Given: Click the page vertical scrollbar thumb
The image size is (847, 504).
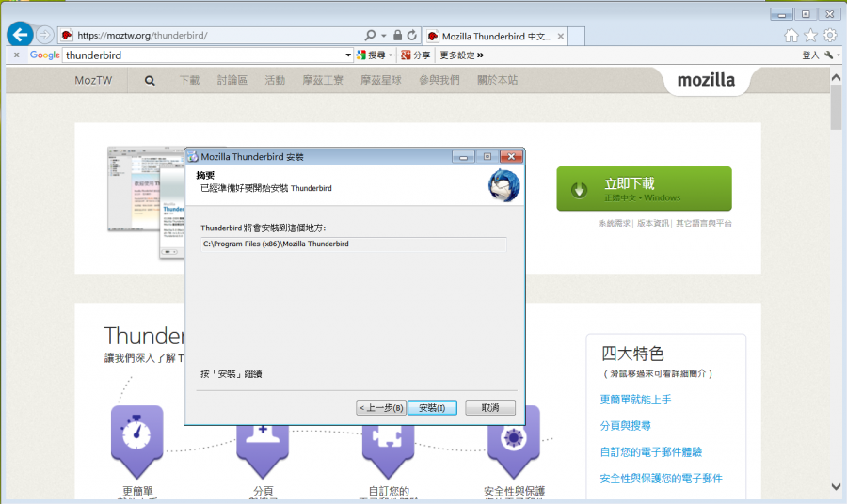Looking at the screenshot, I should tap(836, 108).
